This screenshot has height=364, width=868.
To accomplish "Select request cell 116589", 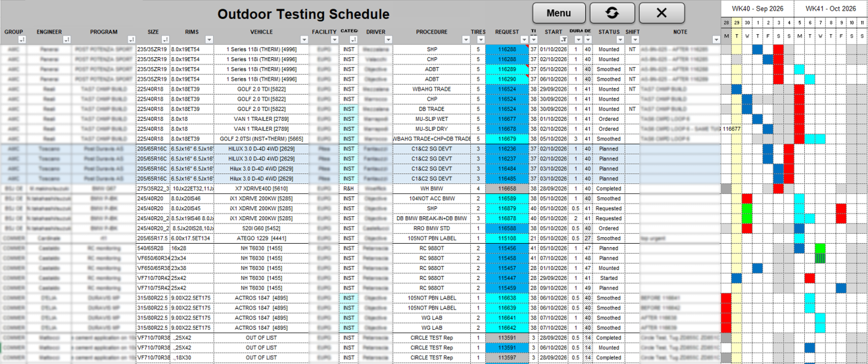I will tap(507, 198).
